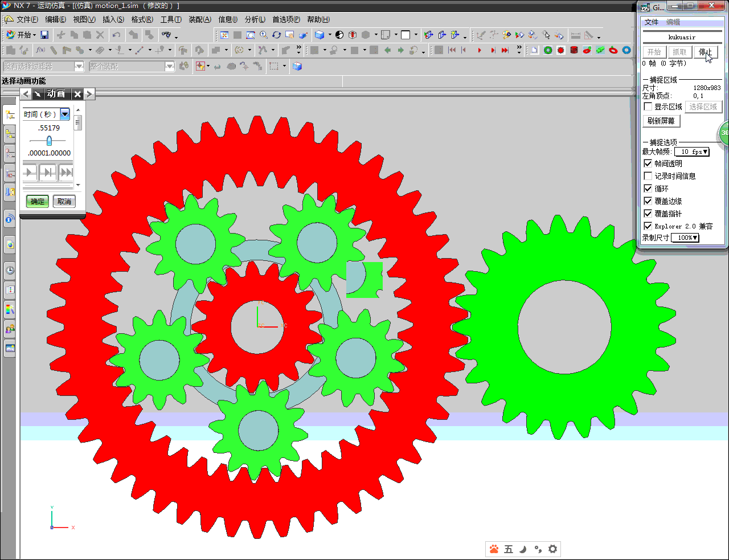Click the binoculars find icon
Viewport: 729px width, 560px height.
(166, 35)
